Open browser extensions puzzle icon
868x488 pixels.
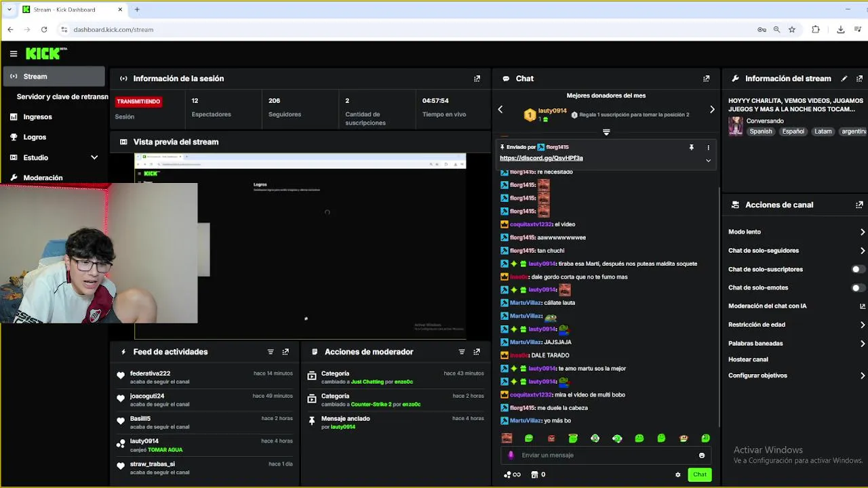(816, 30)
